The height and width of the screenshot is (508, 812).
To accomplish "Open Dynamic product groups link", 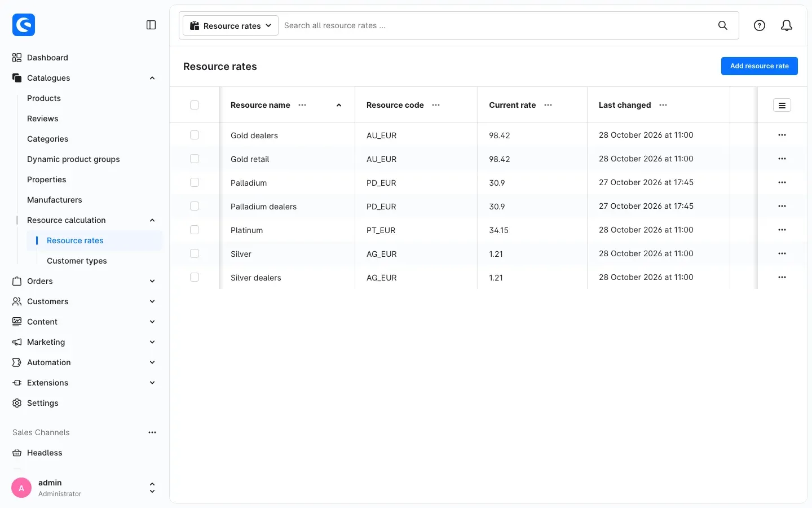I will click(73, 159).
